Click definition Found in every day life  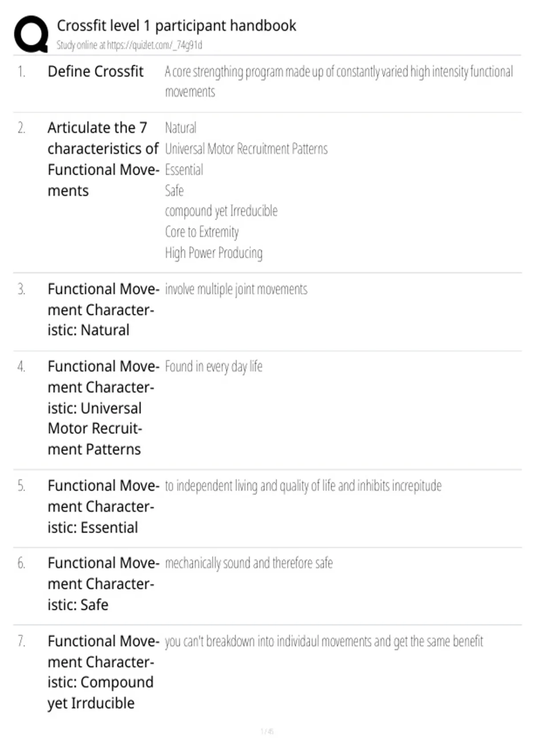[214, 366]
